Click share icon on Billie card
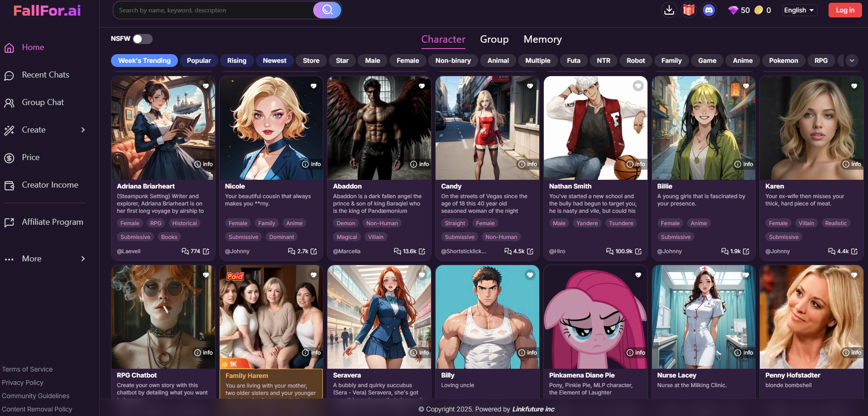Screen dimensions: 868x416 point(746,251)
